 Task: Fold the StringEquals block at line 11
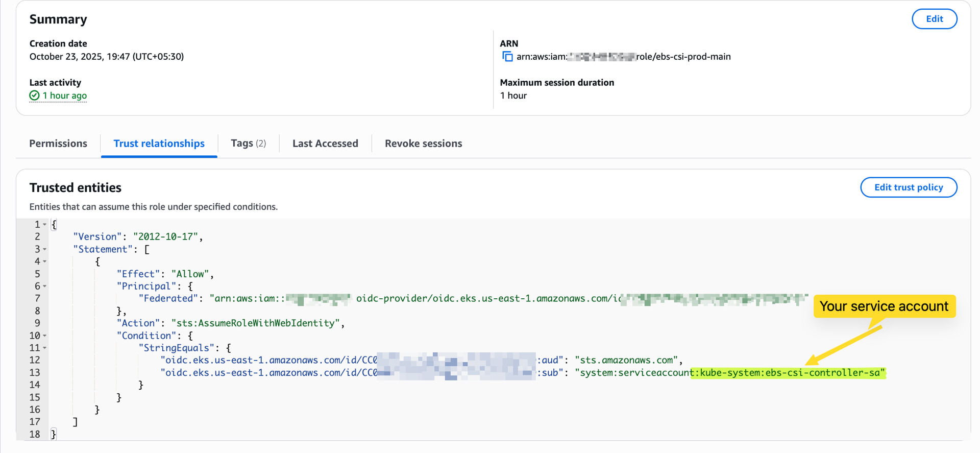[x=45, y=348]
